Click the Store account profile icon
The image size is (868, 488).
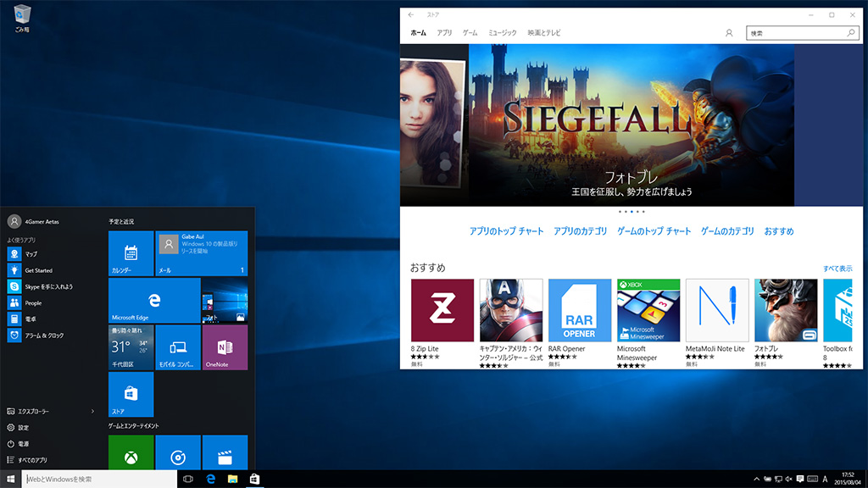(729, 33)
